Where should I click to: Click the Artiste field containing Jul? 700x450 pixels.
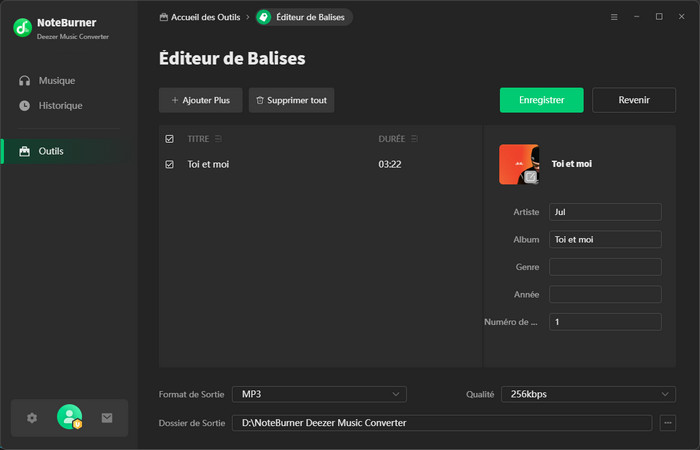[605, 212]
